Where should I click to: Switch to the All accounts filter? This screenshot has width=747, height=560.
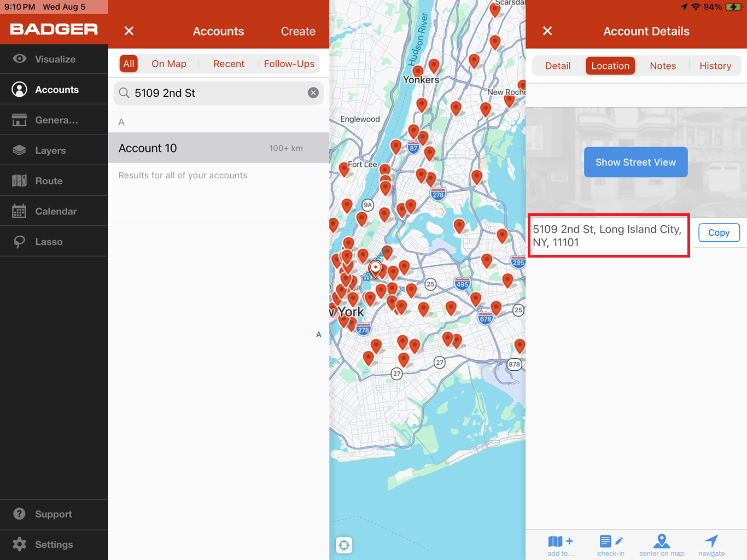pyautogui.click(x=129, y=64)
